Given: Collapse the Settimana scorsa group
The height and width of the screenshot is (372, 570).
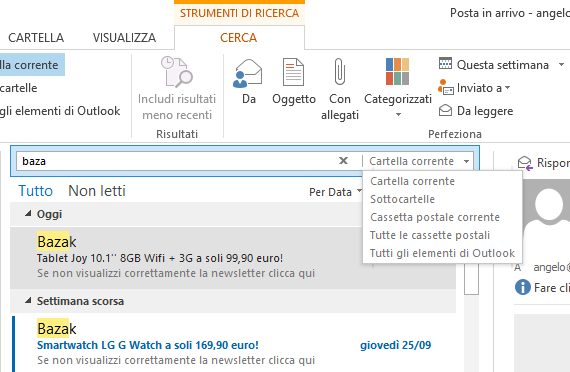Looking at the screenshot, I should coord(28,301).
